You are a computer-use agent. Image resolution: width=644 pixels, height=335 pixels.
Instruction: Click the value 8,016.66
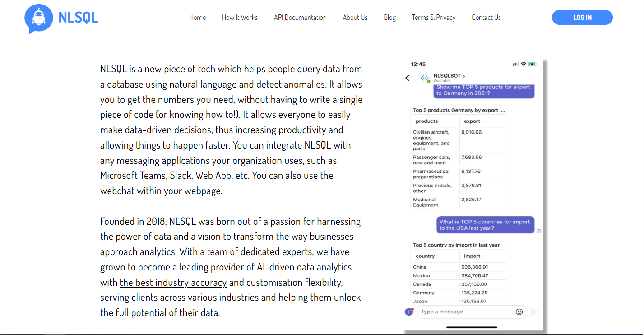pyautogui.click(x=471, y=132)
